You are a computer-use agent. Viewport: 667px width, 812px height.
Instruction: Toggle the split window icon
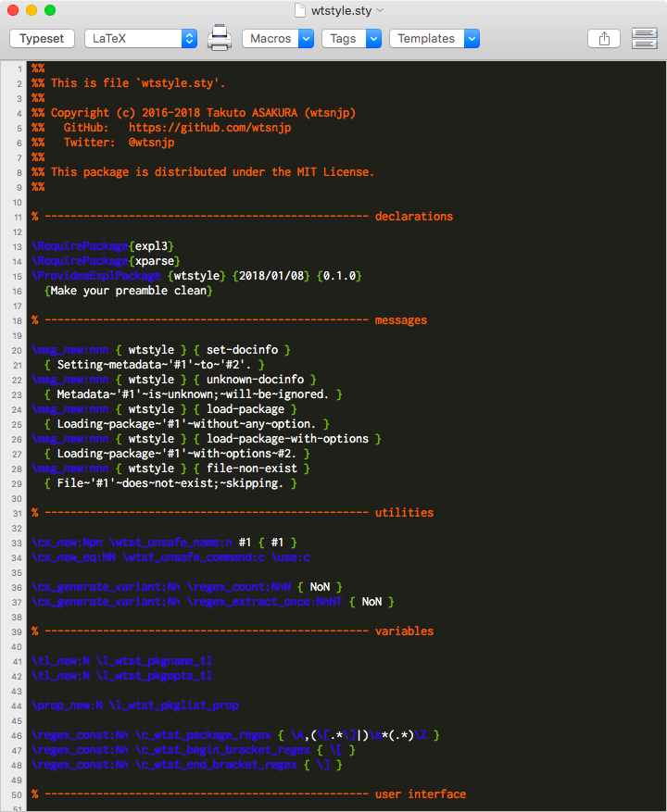[x=645, y=38]
